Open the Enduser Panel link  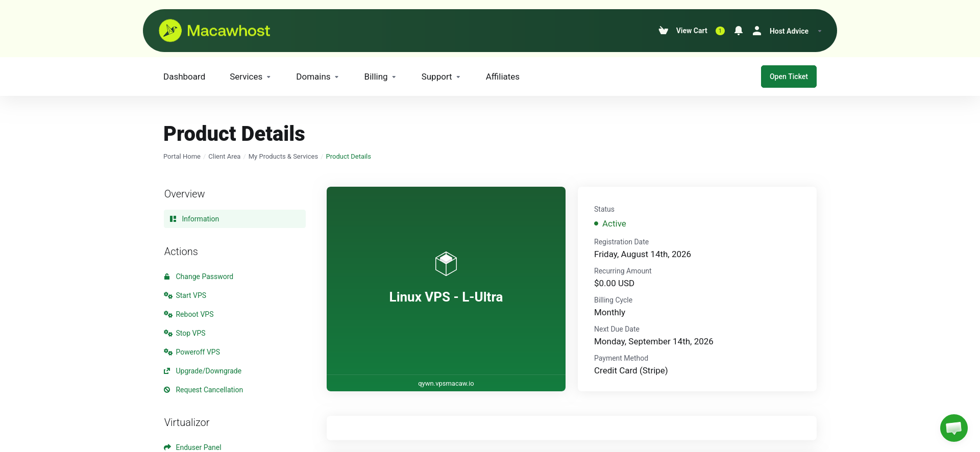click(x=198, y=447)
